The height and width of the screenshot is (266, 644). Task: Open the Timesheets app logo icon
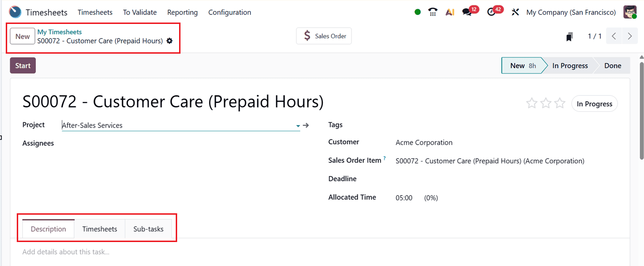15,12
